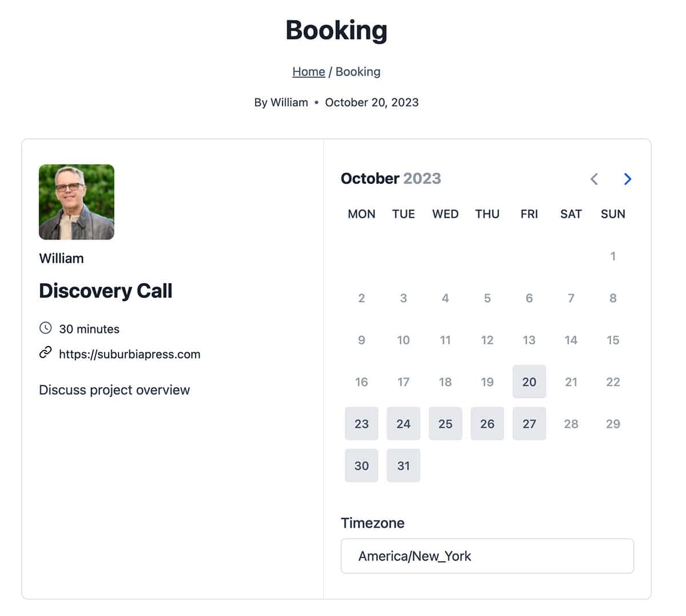Select the 25th of October
The height and width of the screenshot is (616, 686).
point(445,424)
